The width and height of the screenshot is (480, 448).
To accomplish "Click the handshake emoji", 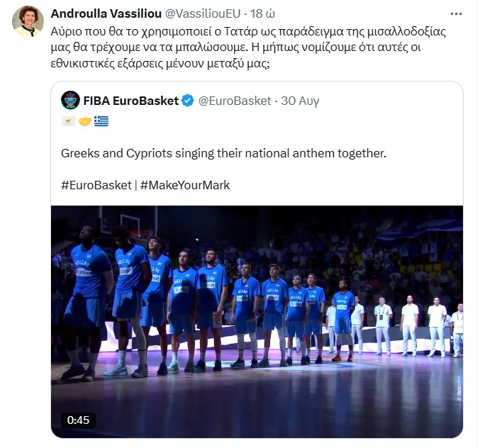I will point(85,121).
